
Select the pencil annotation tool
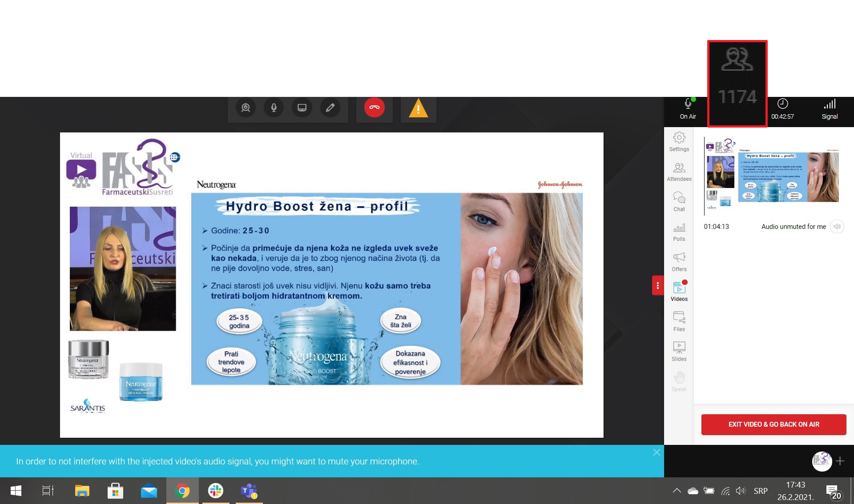click(330, 108)
